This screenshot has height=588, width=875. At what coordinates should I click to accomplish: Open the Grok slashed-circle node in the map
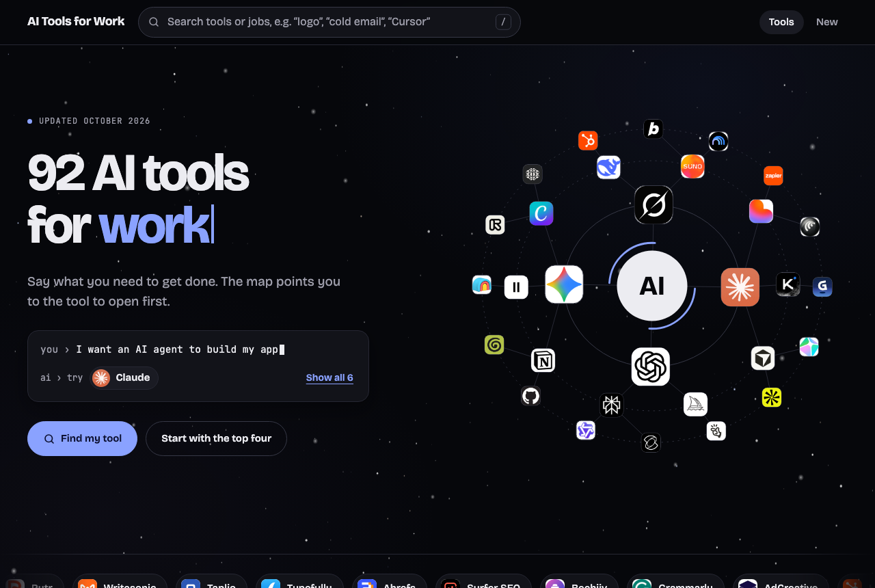click(x=654, y=204)
